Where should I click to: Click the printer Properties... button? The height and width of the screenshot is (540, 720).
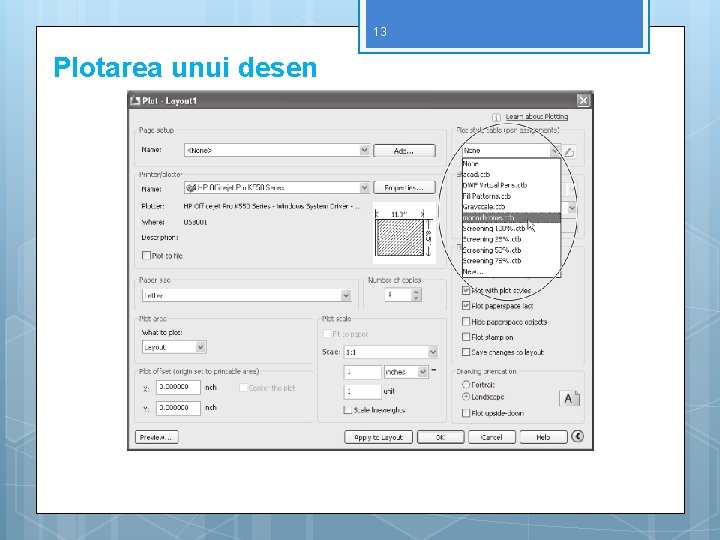coord(404,187)
